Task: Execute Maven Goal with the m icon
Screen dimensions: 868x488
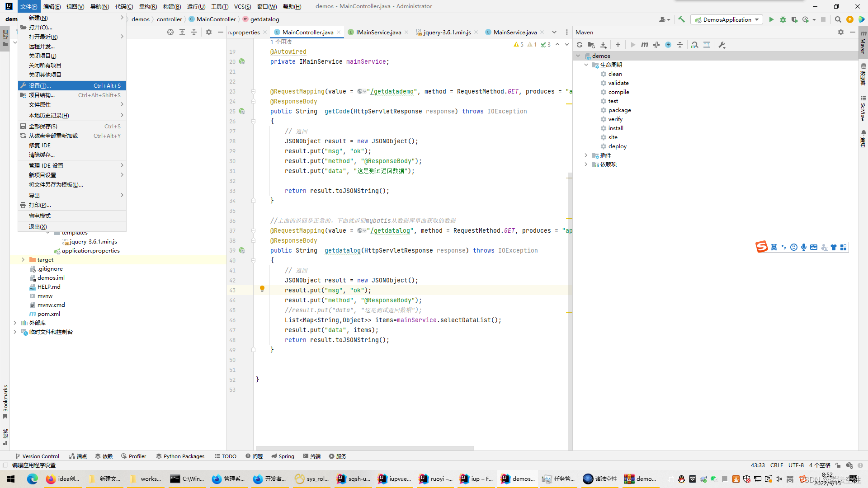Action: pyautogui.click(x=645, y=45)
